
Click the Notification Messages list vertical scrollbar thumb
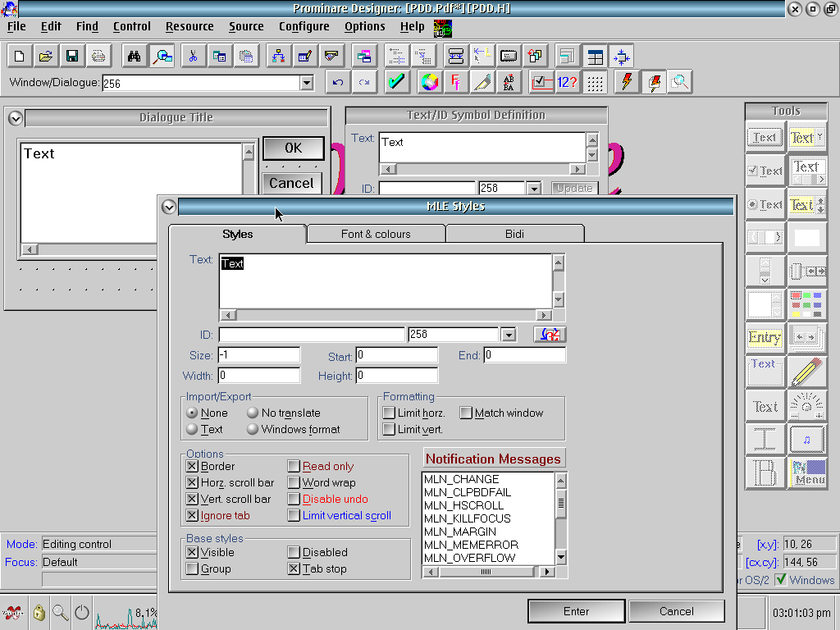coord(561,503)
